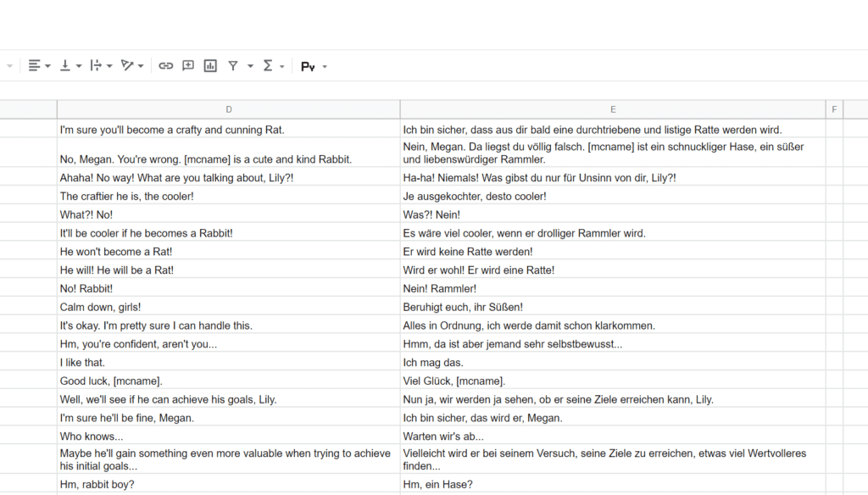Select cell "Hm, rabbit boy?"
This screenshot has width=868, height=495.
click(229, 483)
